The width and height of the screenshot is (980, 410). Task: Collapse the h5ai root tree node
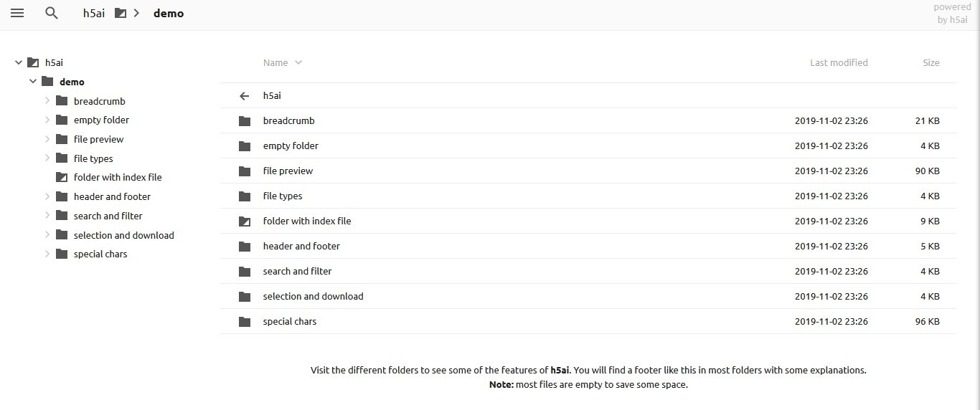[x=19, y=62]
